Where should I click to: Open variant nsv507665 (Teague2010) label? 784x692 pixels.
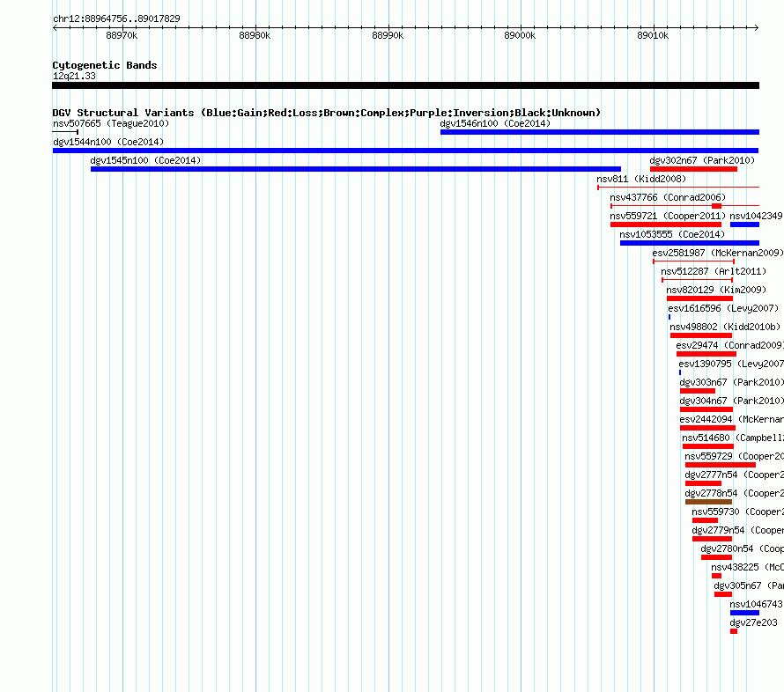coord(111,123)
